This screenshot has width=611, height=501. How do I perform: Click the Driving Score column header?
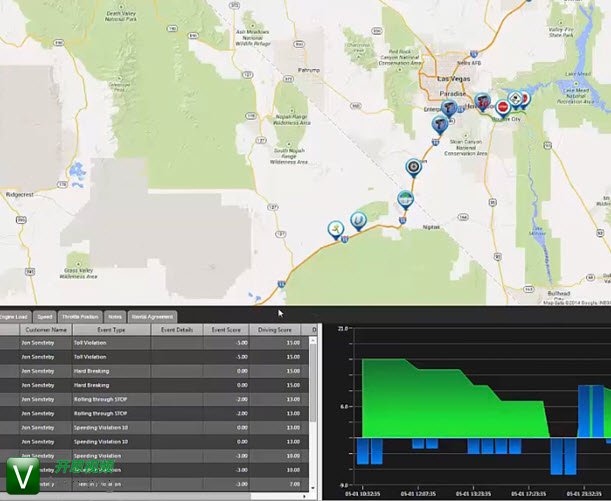[x=275, y=330]
